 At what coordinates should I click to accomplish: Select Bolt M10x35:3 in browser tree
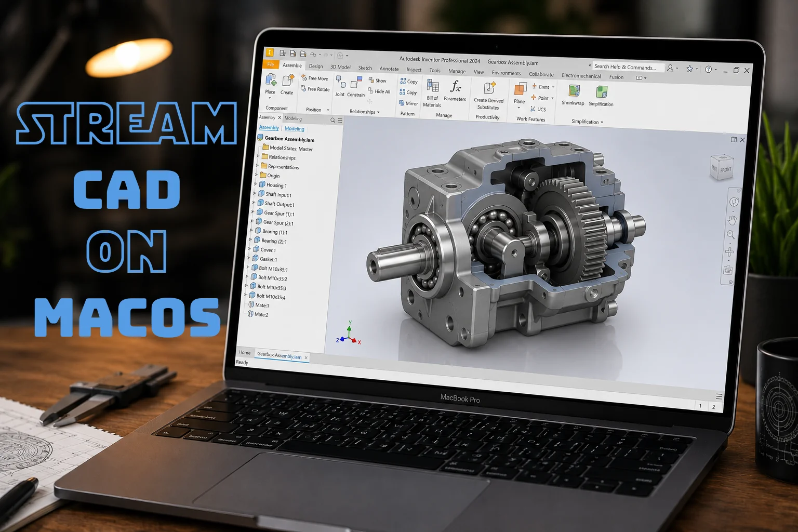click(268, 287)
